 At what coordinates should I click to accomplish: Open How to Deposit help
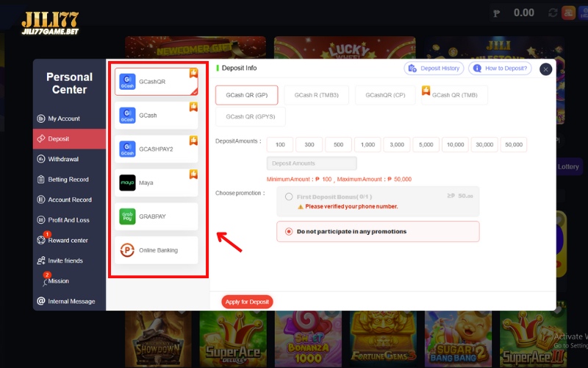tap(500, 68)
